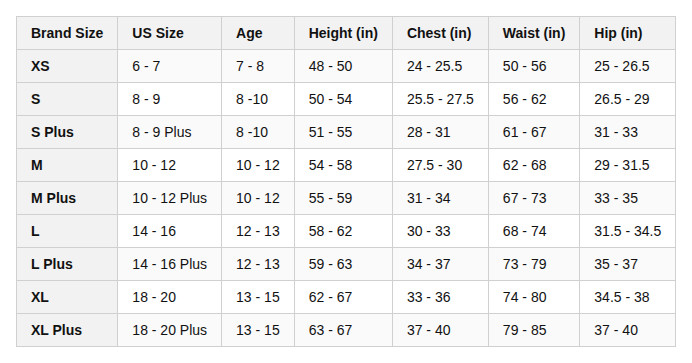
Task: Select the 25.5 - 27.5 chest cell
Action: coord(440,99)
